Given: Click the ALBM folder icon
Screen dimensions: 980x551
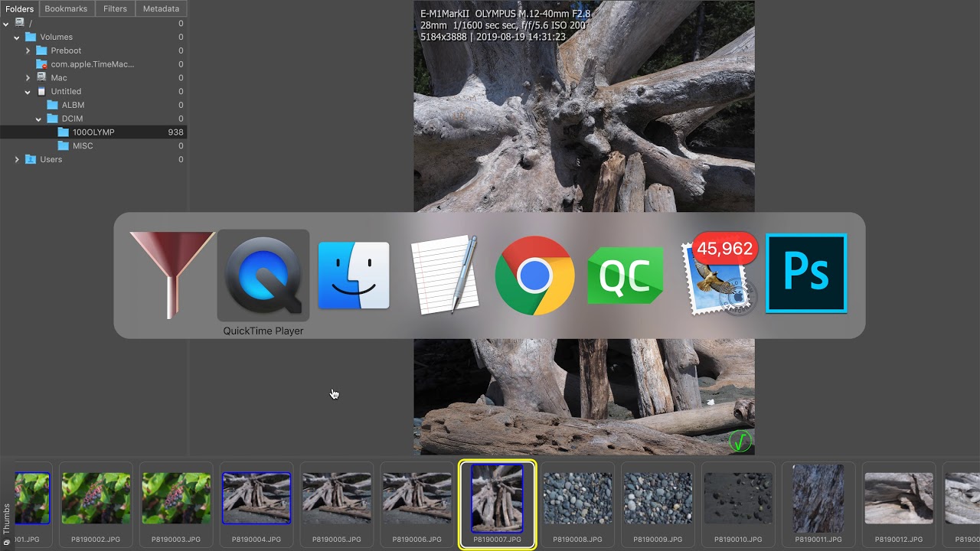Looking at the screenshot, I should [52, 105].
